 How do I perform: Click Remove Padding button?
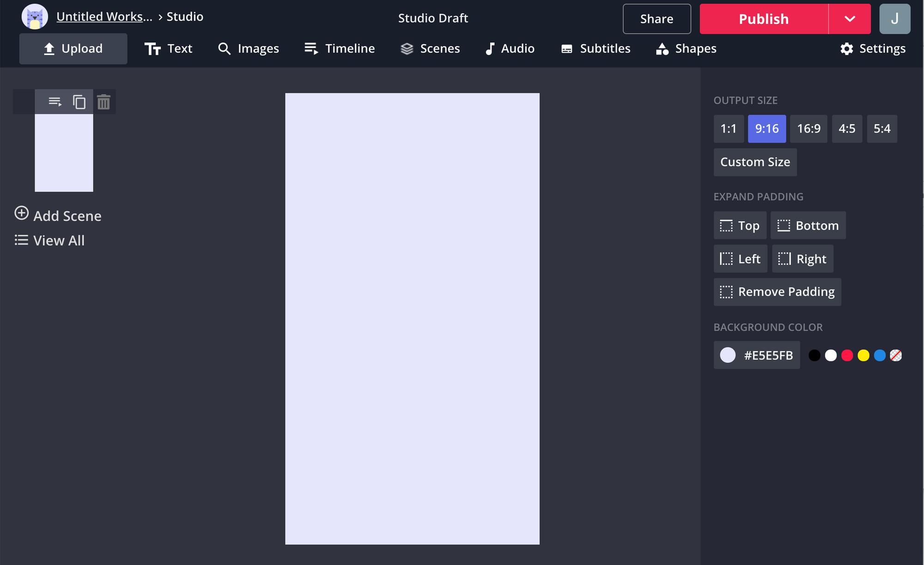(777, 292)
